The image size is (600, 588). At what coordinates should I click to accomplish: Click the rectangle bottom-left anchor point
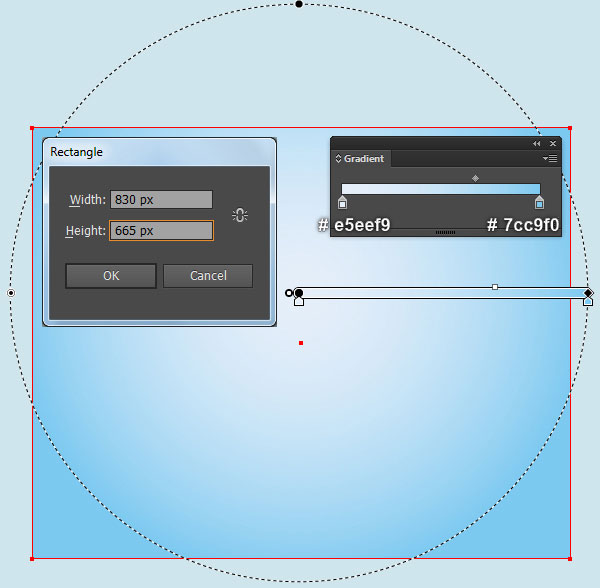pos(32,559)
